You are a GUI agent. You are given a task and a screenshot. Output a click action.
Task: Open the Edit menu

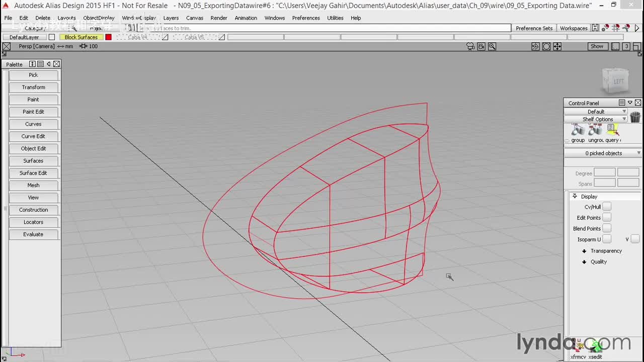point(24,18)
